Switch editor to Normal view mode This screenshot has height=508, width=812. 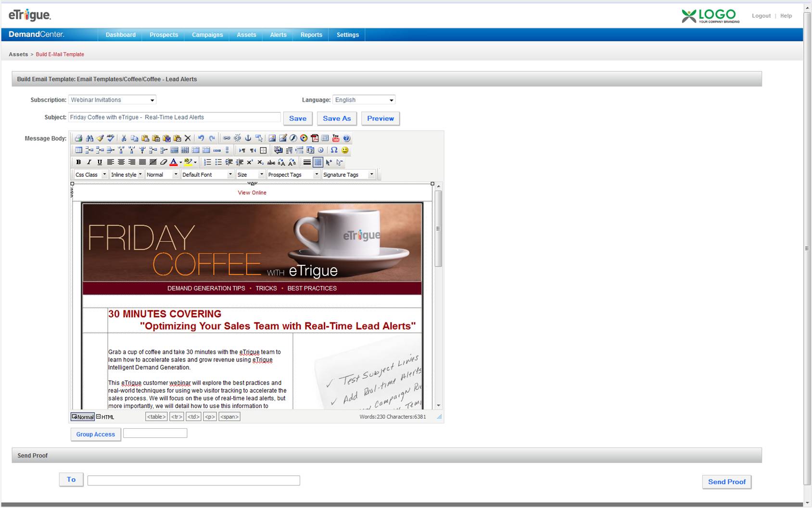coord(82,417)
